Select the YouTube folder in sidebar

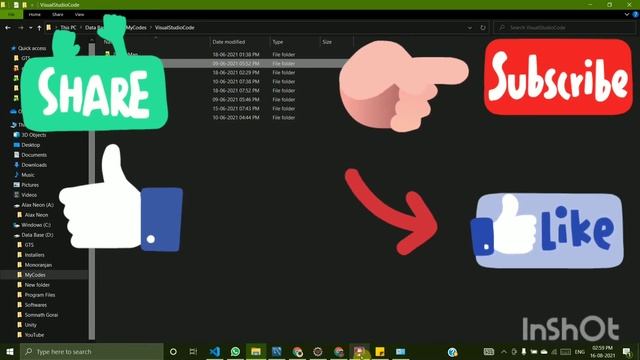34,335
